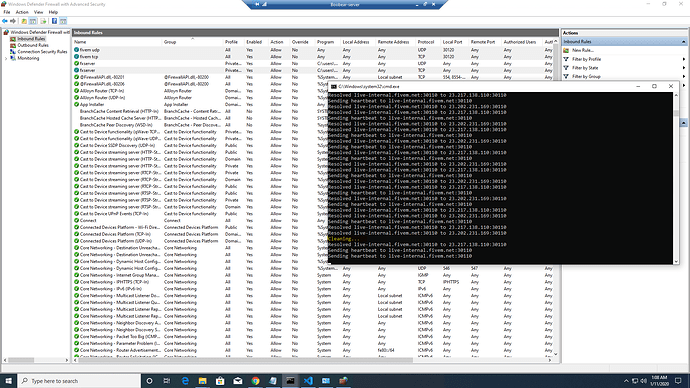Open the Filter by State submenu arrow

click(684, 68)
